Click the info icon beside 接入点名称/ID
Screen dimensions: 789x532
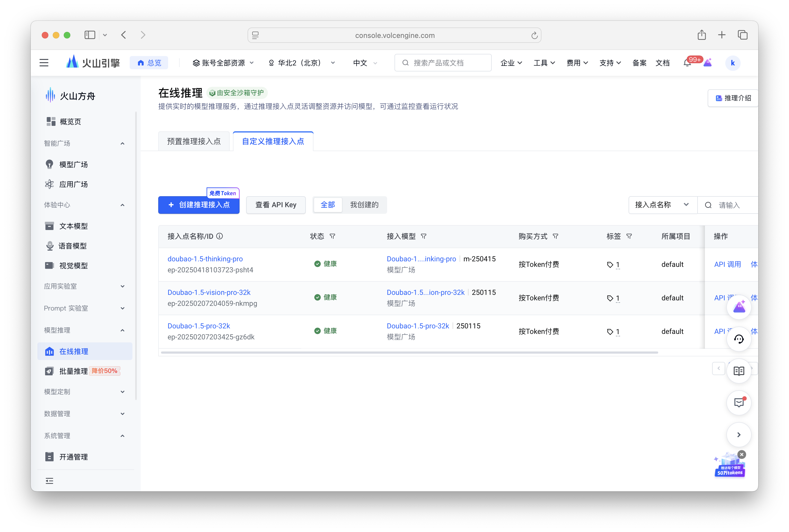pos(220,236)
